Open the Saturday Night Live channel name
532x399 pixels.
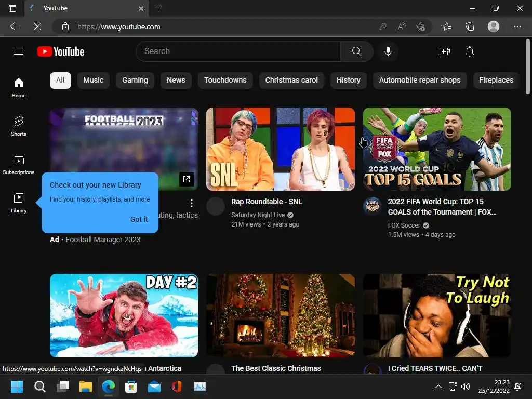tap(258, 215)
